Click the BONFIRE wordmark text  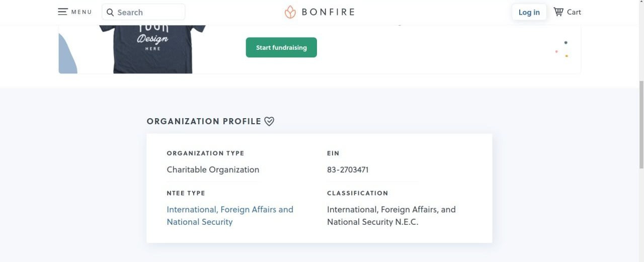coord(328,12)
